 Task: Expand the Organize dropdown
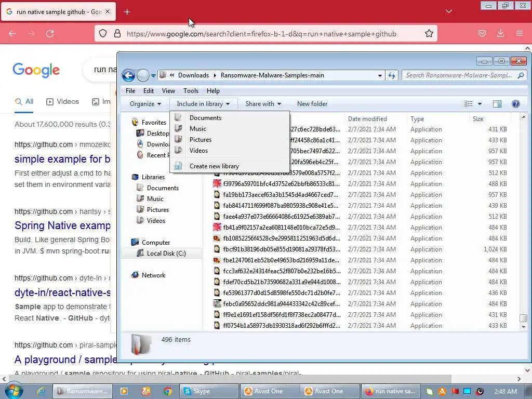(145, 104)
